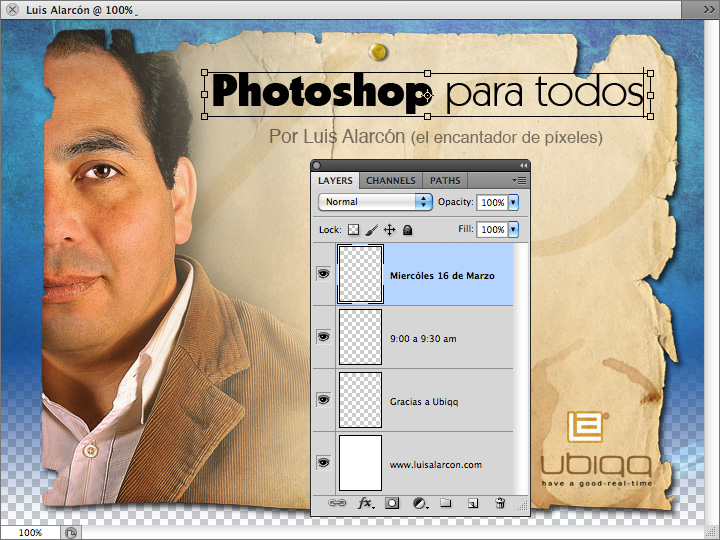Image resolution: width=720 pixels, height=540 pixels.
Task: Select layer named Miercóles 16 de Marzo
Action: pos(442,276)
